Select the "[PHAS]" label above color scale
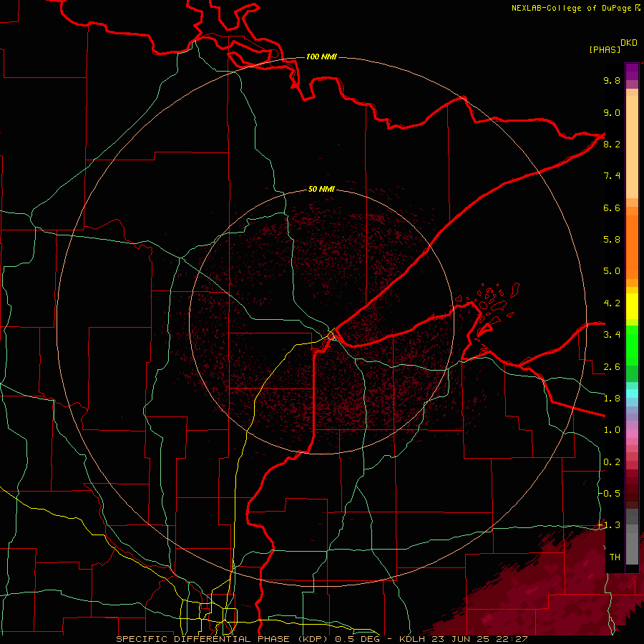 pos(605,49)
